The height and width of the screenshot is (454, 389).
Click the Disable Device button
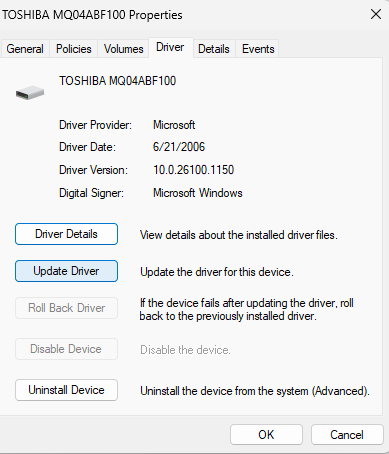click(66, 349)
